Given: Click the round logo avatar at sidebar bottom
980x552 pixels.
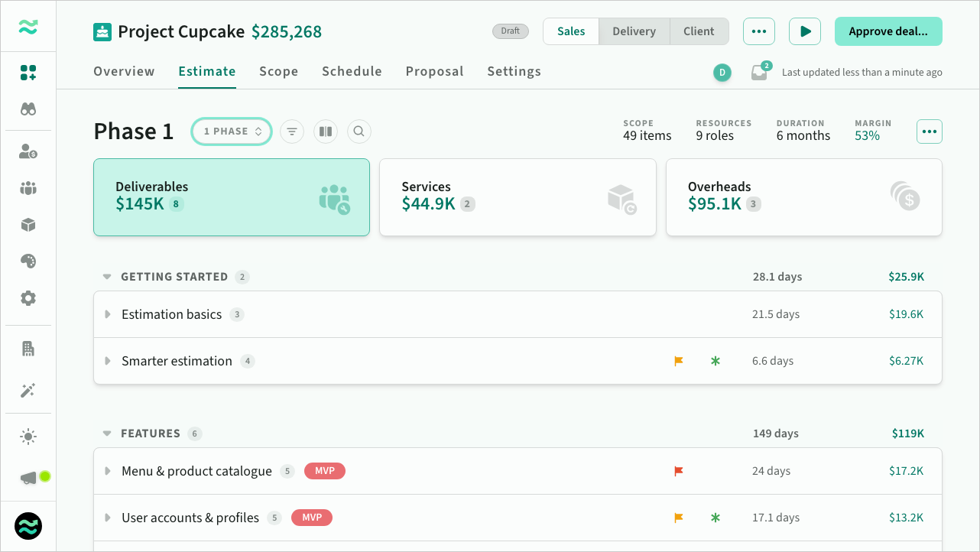Looking at the screenshot, I should (28, 526).
